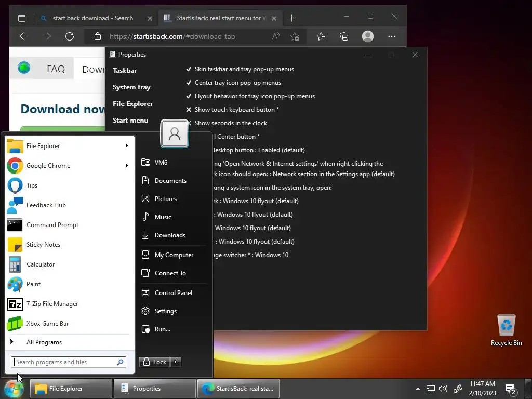532x399 pixels.
Task: Open the browser profile avatar
Action: 368,36
